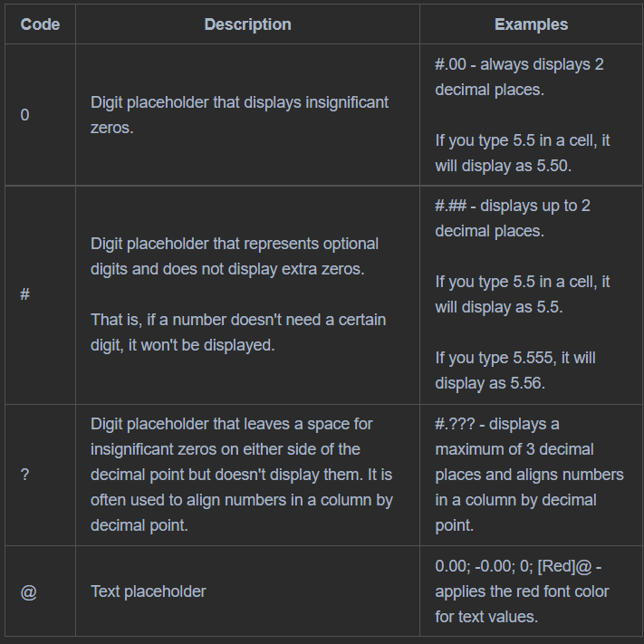Click the Description column header
644x644 pixels.
[x=247, y=24]
